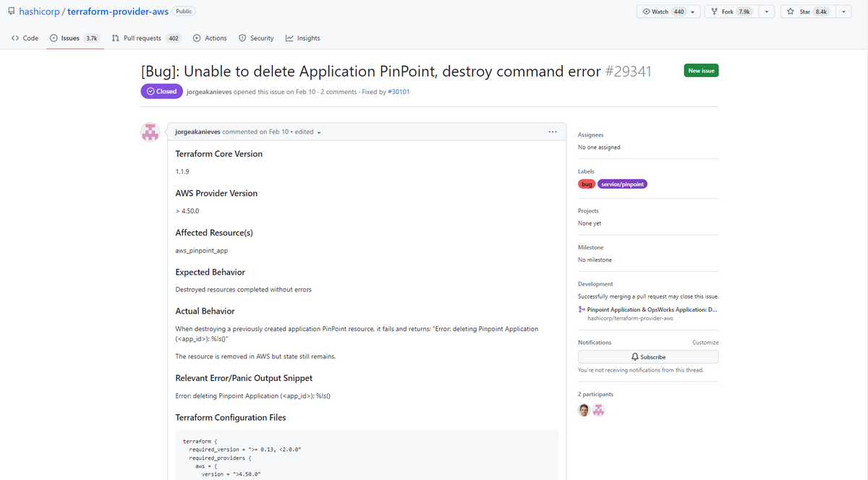
Task: Switch to the Issues tab
Action: pyautogui.click(x=75, y=38)
